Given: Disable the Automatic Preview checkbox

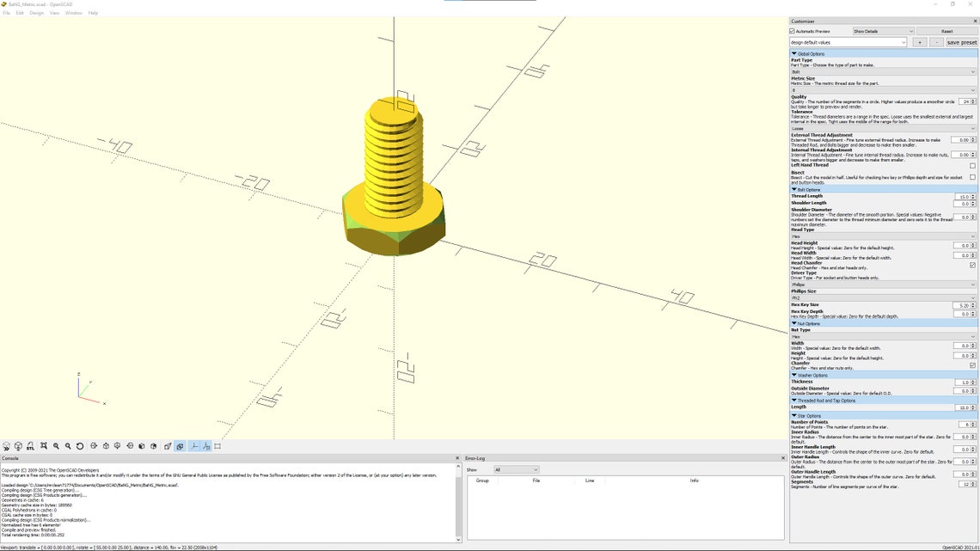Looking at the screenshot, I should click(793, 31).
